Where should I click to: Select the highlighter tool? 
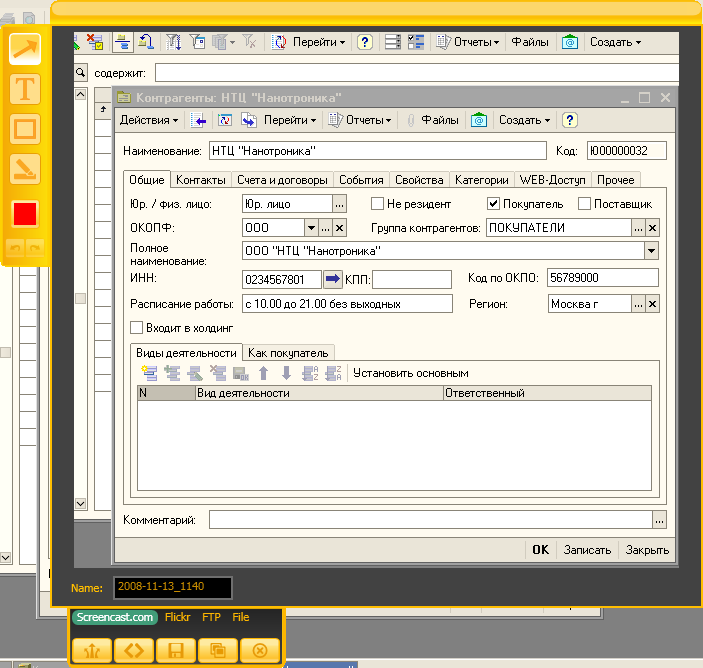click(x=25, y=170)
